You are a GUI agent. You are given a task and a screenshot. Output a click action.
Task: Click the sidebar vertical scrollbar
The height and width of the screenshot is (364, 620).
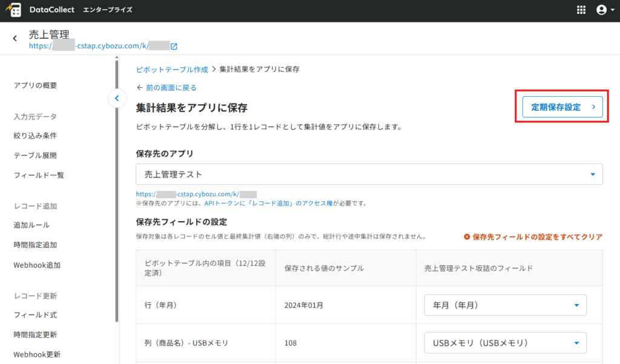coord(117,190)
